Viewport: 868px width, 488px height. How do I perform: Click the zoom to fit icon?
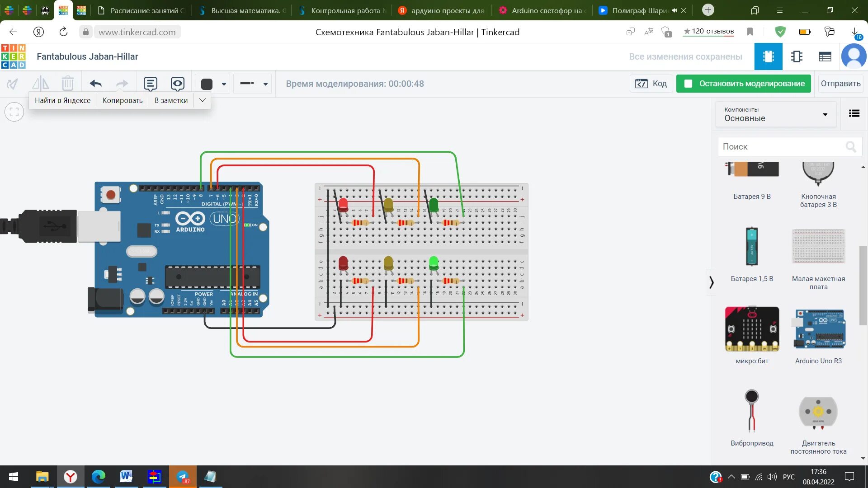click(14, 112)
